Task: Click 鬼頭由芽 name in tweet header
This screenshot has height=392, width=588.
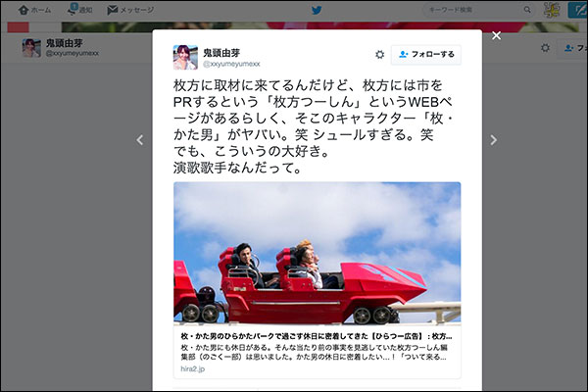Action: pos(221,53)
